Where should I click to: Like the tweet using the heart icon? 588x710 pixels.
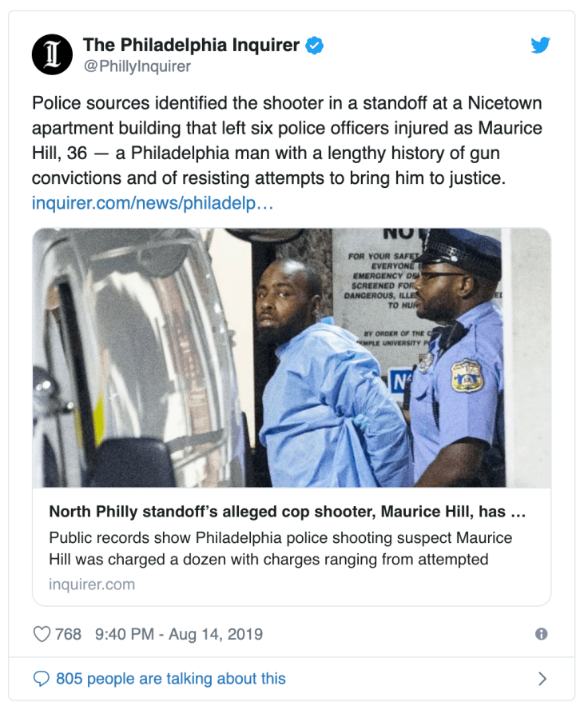40,633
